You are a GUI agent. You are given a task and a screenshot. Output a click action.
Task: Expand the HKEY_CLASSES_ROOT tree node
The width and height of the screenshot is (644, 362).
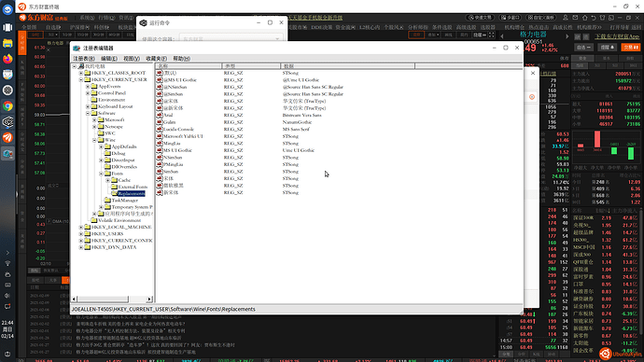tap(81, 73)
